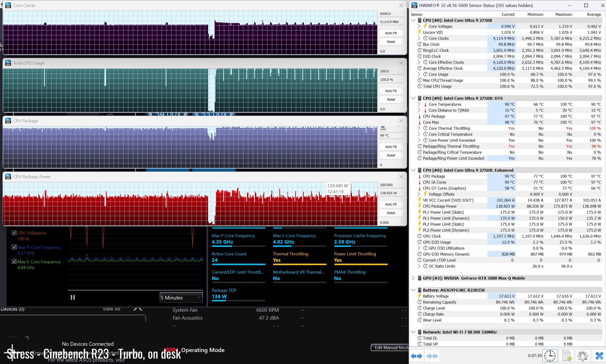Viewport: 606px width, 364px height.
Task: Click the Sensor column header
Action: pyautogui.click(x=448, y=14)
